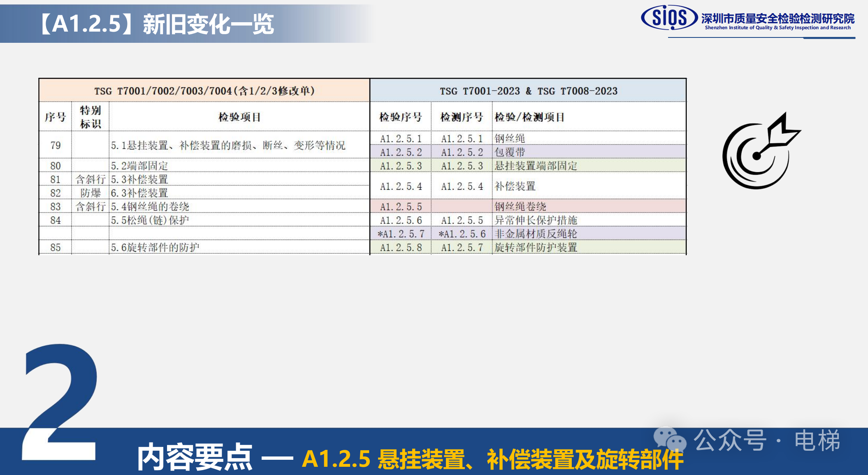
Task: Click the 检测序号 column header
Action: [x=462, y=117]
